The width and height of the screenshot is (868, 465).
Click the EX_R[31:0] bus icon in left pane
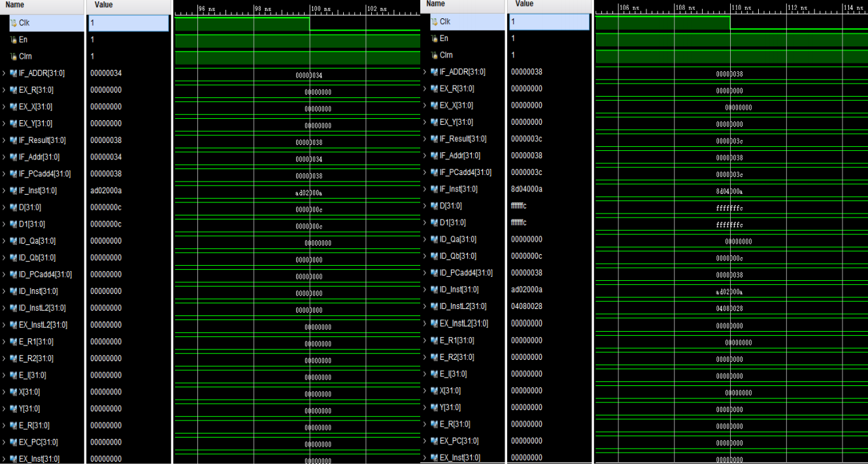point(12,89)
